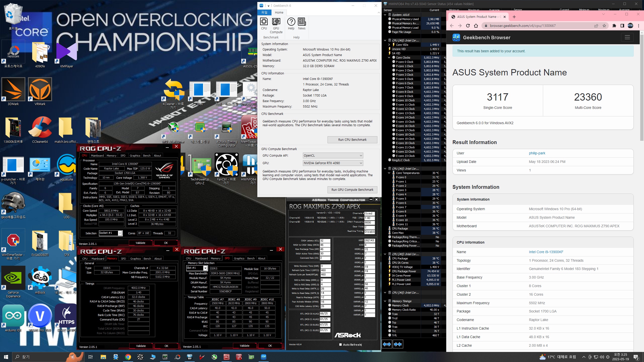Open Chrome from the taskbar
The width and height of the screenshot is (644, 362).
128,357
